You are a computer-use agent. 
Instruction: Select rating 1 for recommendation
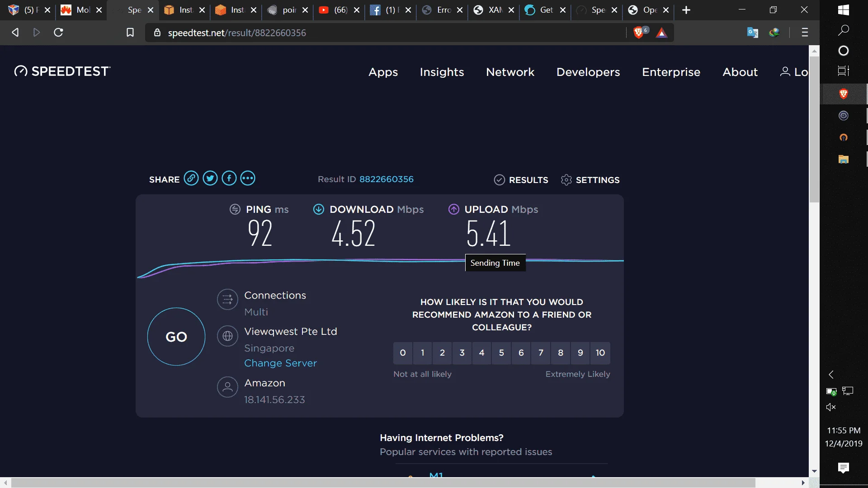423,353
